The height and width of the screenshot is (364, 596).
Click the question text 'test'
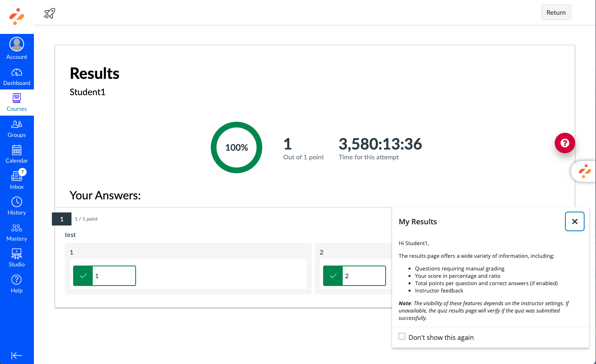pyautogui.click(x=70, y=235)
